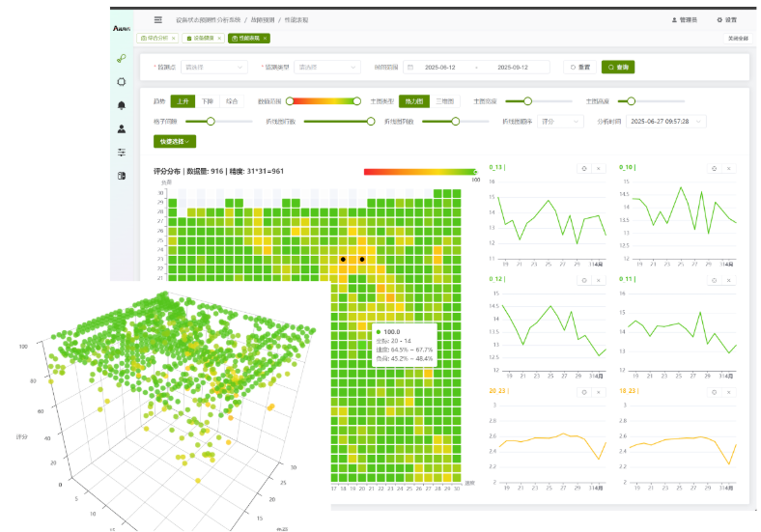Viewport: 761px width, 532px height.
Task: Open the 监测点 dropdown
Action: (213, 68)
